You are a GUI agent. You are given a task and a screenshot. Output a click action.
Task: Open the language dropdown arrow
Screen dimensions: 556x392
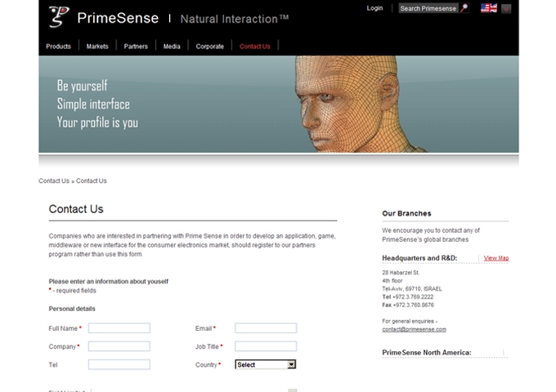pyautogui.click(x=506, y=8)
